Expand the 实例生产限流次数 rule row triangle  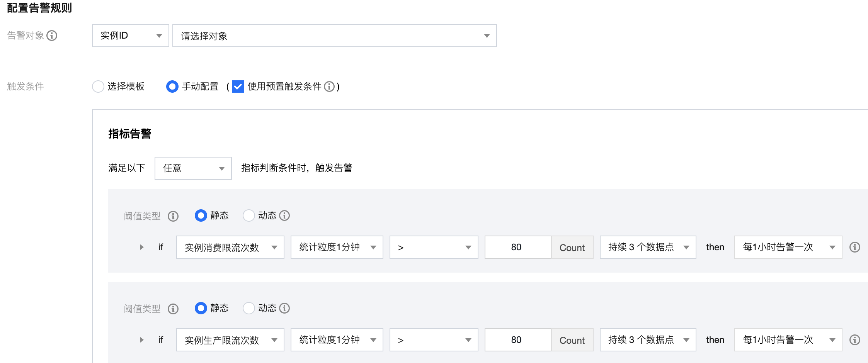click(x=141, y=340)
